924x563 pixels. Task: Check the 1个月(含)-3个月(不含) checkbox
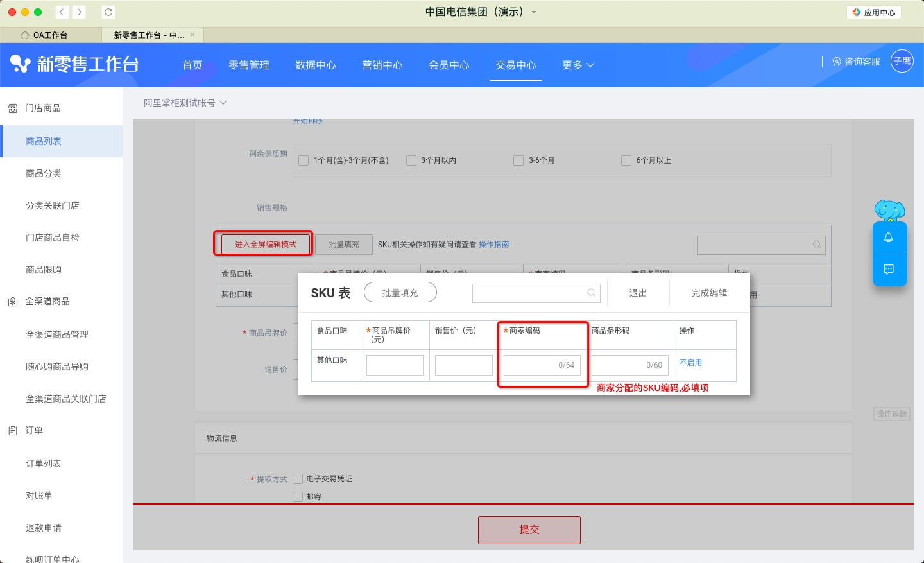304,160
